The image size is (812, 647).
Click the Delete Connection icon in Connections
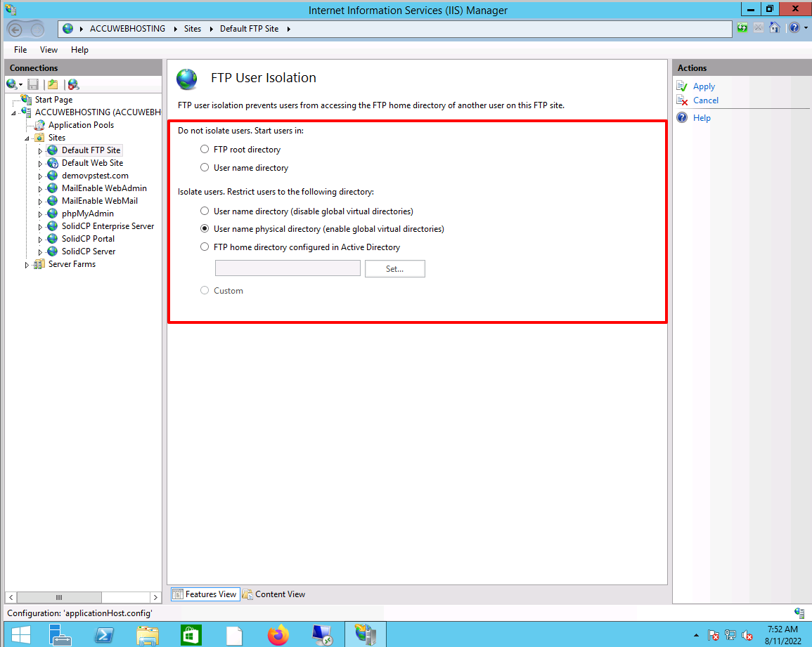click(x=74, y=84)
